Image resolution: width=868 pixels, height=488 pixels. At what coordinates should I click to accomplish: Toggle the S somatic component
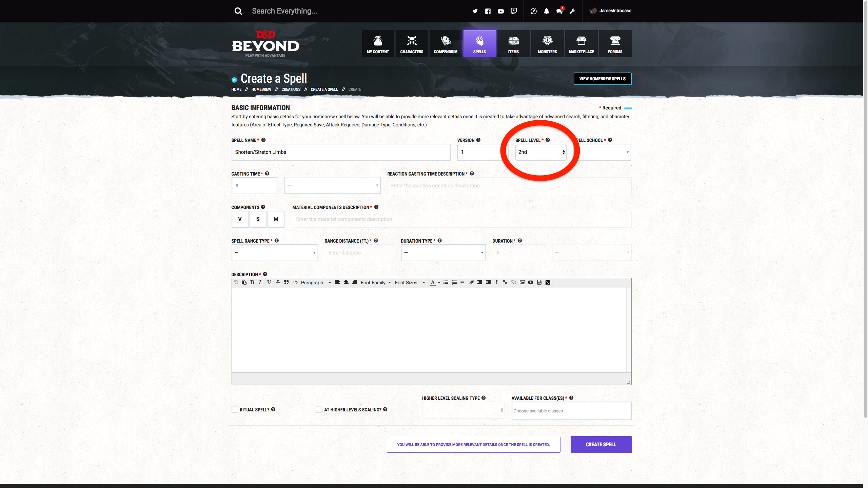[258, 219]
